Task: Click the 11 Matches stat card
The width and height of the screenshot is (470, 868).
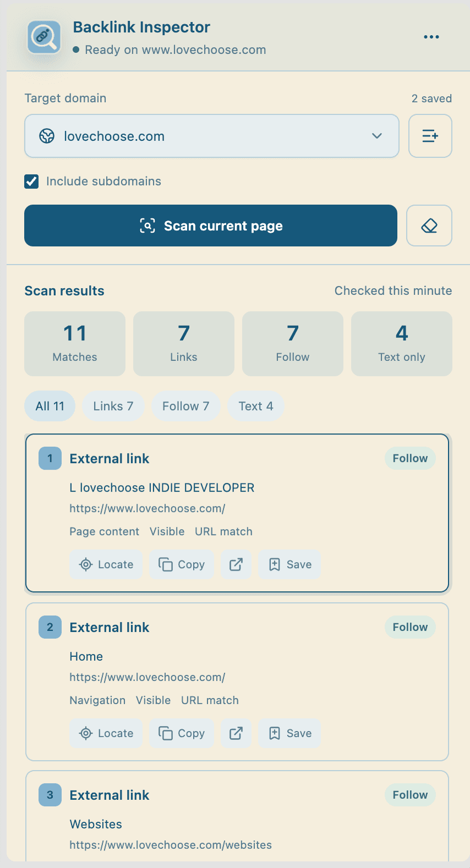Action: (x=75, y=344)
